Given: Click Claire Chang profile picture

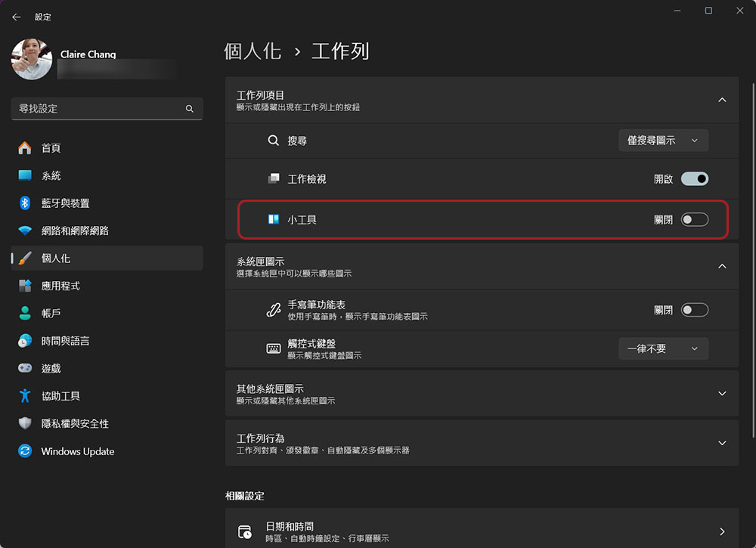Looking at the screenshot, I should (32, 59).
